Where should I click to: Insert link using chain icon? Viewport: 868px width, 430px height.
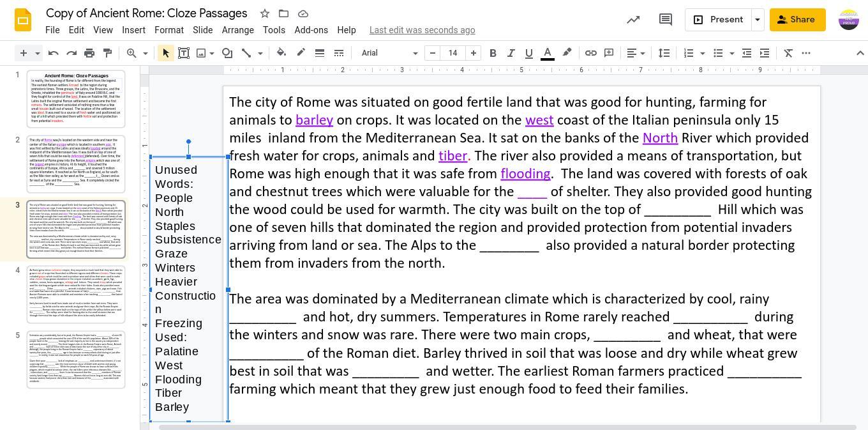click(x=591, y=53)
